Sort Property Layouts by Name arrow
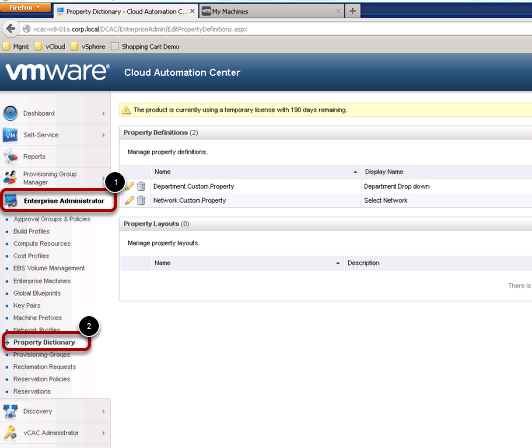This screenshot has width=532, height=448. (338, 263)
